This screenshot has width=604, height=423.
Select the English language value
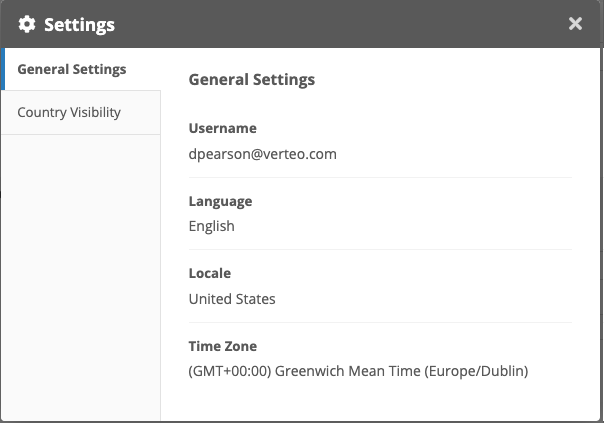[211, 226]
